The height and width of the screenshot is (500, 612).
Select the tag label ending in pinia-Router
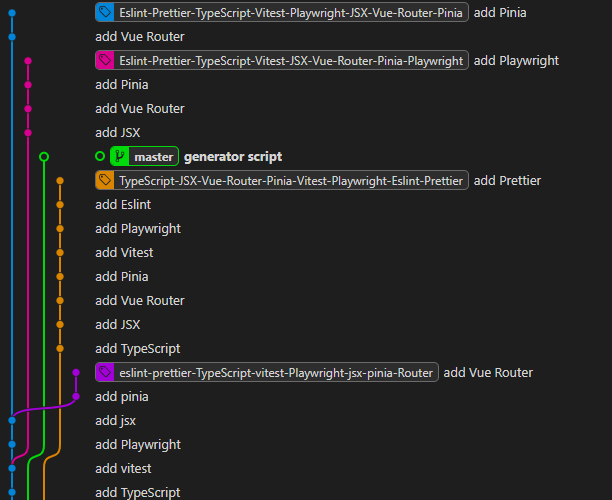click(x=267, y=372)
